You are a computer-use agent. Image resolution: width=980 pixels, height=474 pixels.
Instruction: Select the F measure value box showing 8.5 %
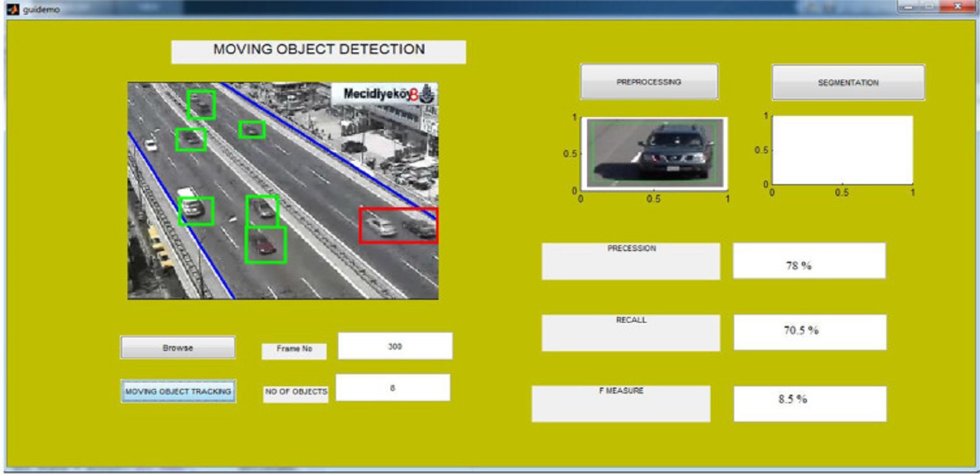click(x=810, y=403)
